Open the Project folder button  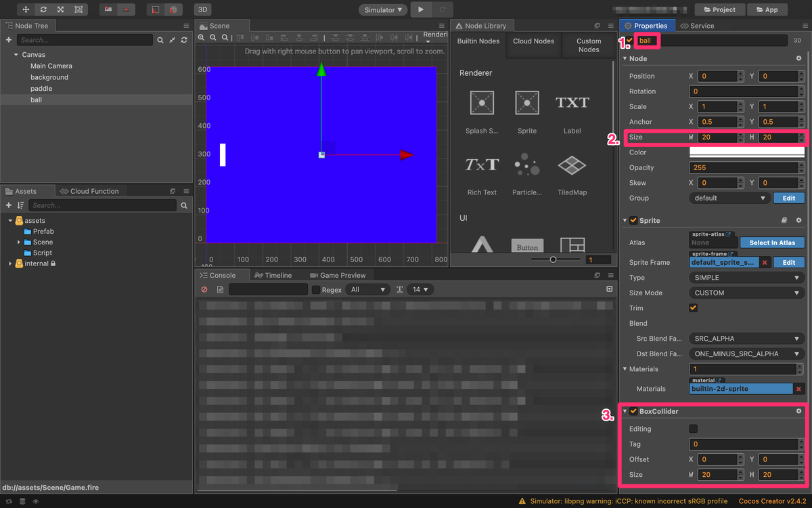pyautogui.click(x=719, y=9)
